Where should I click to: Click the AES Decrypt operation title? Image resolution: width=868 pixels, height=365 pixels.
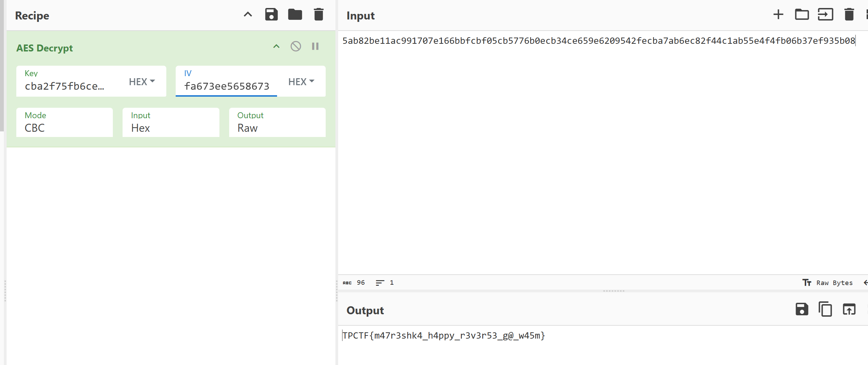click(x=44, y=48)
